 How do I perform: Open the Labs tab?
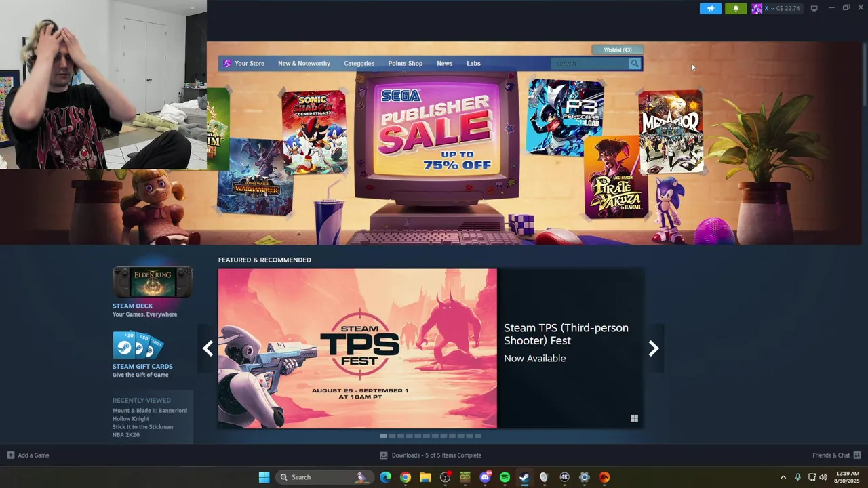[473, 64]
